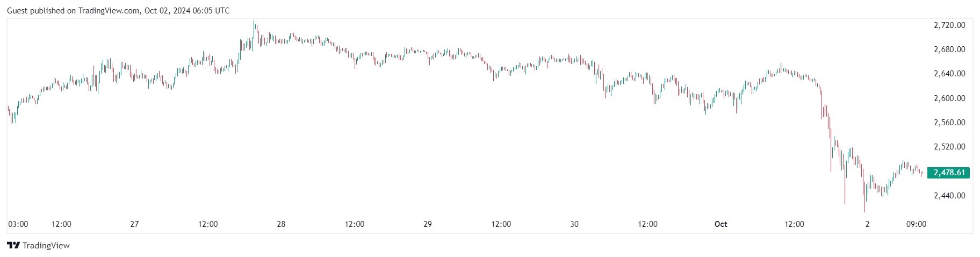Click the 12:00 label between Oct and 2
Image resolution: width=980 pixels, height=257 pixels.
click(794, 224)
